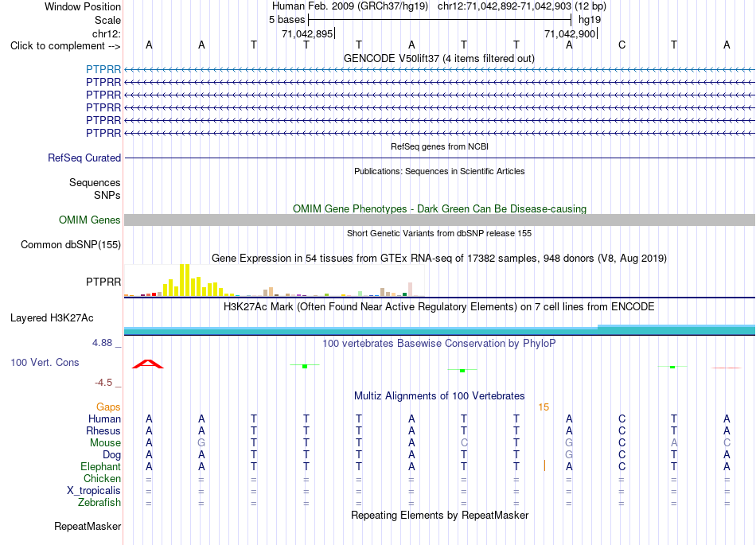Click the H3K27Ac Mark track title
The image size is (756, 545).
pyautogui.click(x=439, y=307)
